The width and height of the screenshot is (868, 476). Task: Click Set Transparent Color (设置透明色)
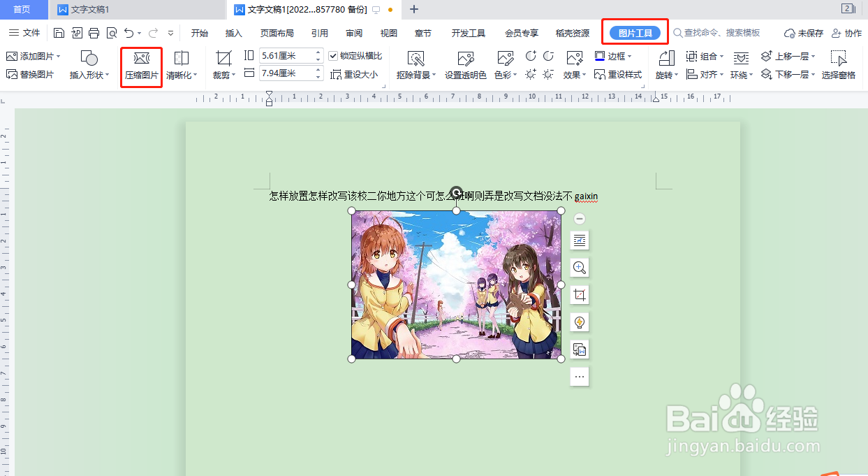pyautogui.click(x=465, y=66)
